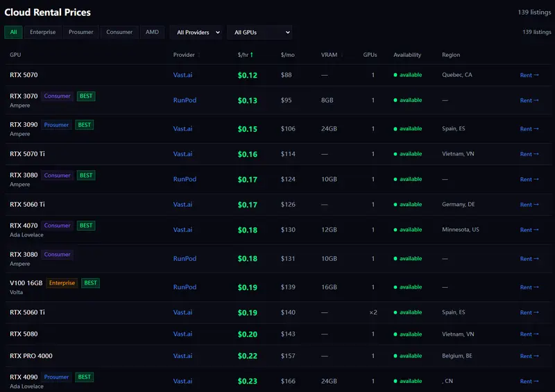The height and width of the screenshot is (392, 555).
Task: Rent the RTX 3090 in Spain
Action: tap(529, 129)
